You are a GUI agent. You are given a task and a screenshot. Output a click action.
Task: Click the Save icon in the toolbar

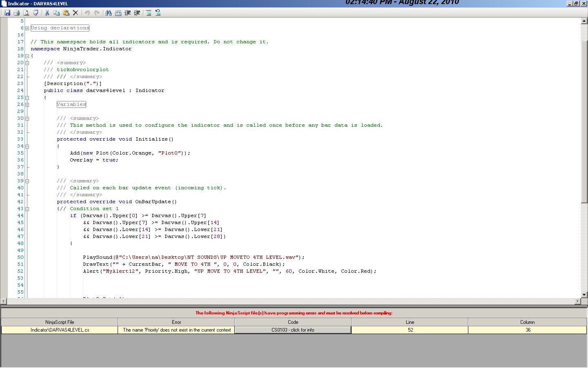(x=7, y=13)
